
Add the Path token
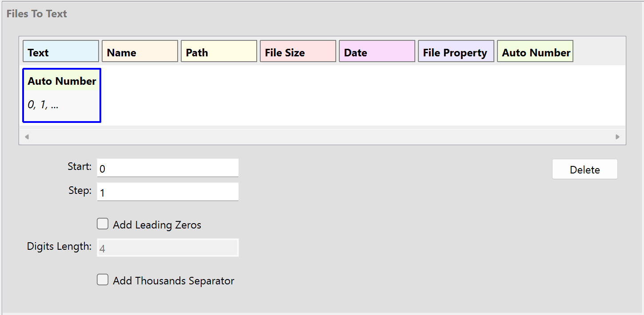(x=219, y=51)
